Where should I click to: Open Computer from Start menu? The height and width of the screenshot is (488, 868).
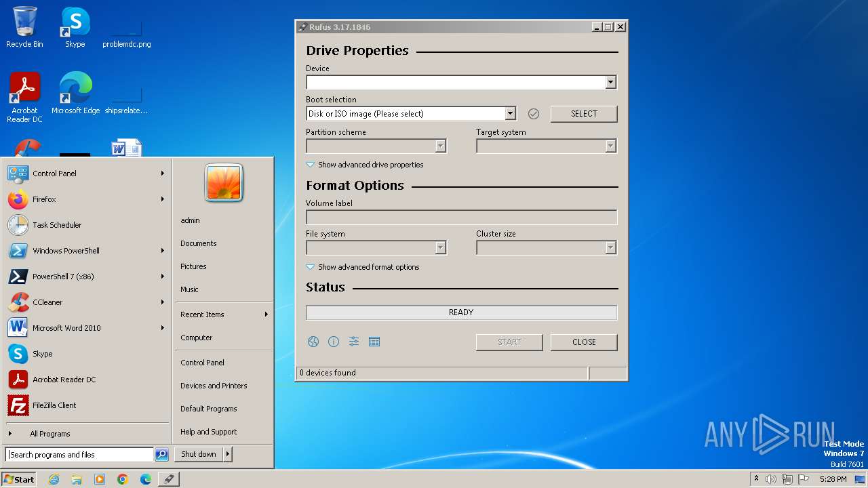click(224, 338)
